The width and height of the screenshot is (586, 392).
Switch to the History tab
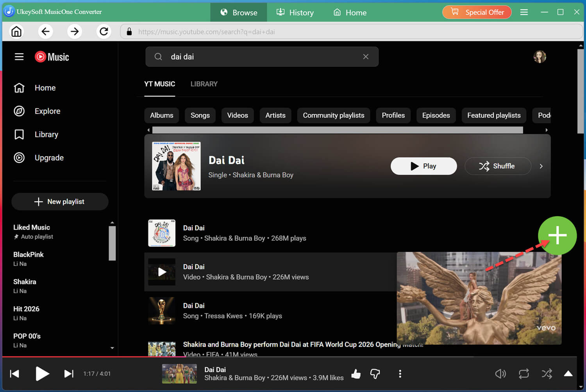(x=295, y=13)
